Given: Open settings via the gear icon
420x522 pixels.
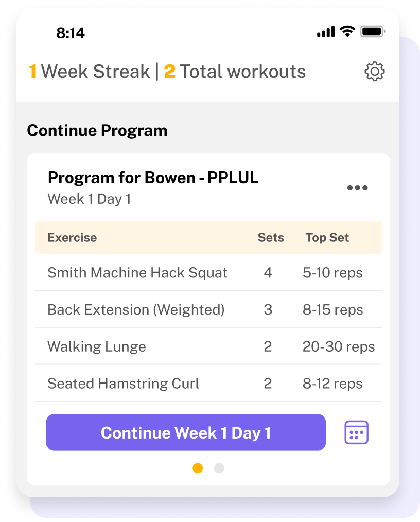Looking at the screenshot, I should tap(374, 71).
